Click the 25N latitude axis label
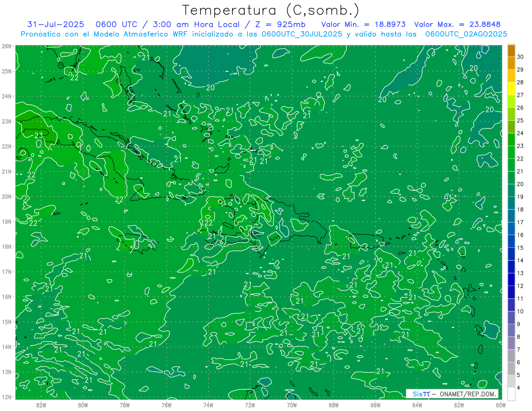 (7, 71)
